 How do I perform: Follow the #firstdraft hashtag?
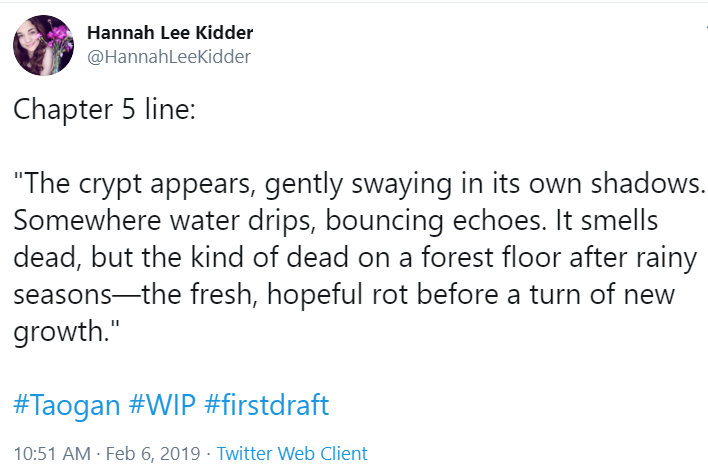265,406
